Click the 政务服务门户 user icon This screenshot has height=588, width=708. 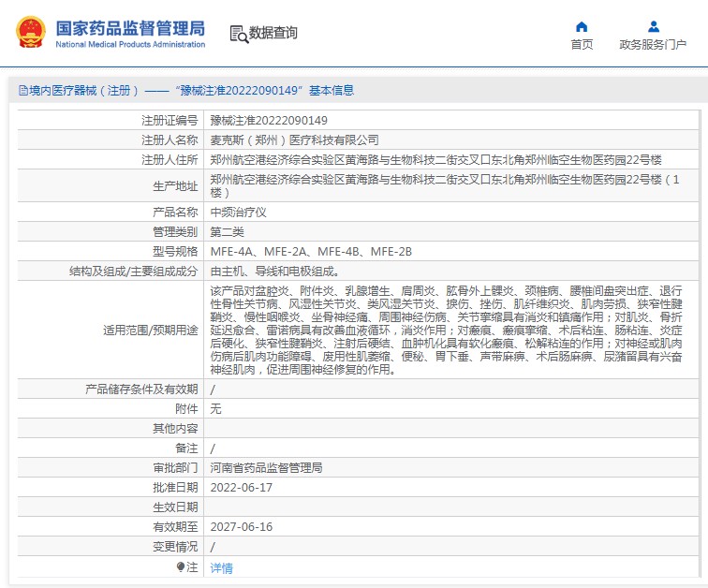coord(654,27)
